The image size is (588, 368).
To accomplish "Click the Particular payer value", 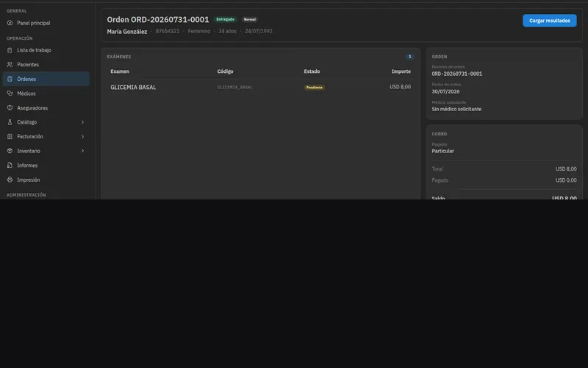I will pos(442,151).
